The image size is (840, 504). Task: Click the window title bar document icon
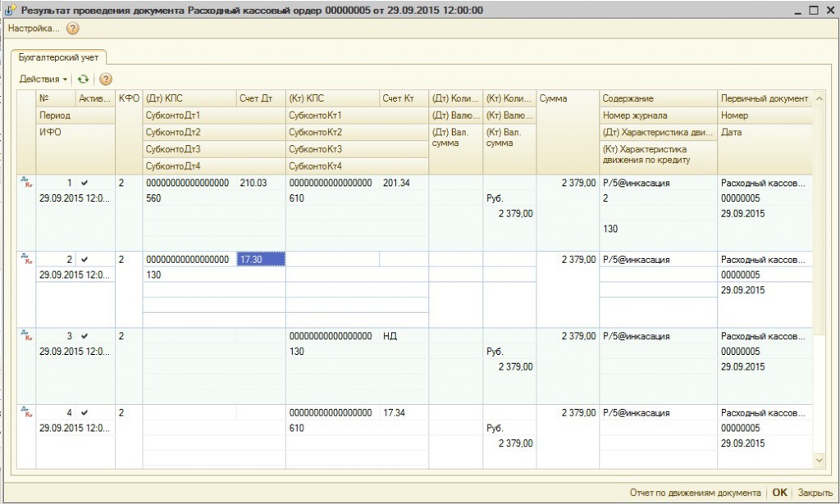pos(11,11)
